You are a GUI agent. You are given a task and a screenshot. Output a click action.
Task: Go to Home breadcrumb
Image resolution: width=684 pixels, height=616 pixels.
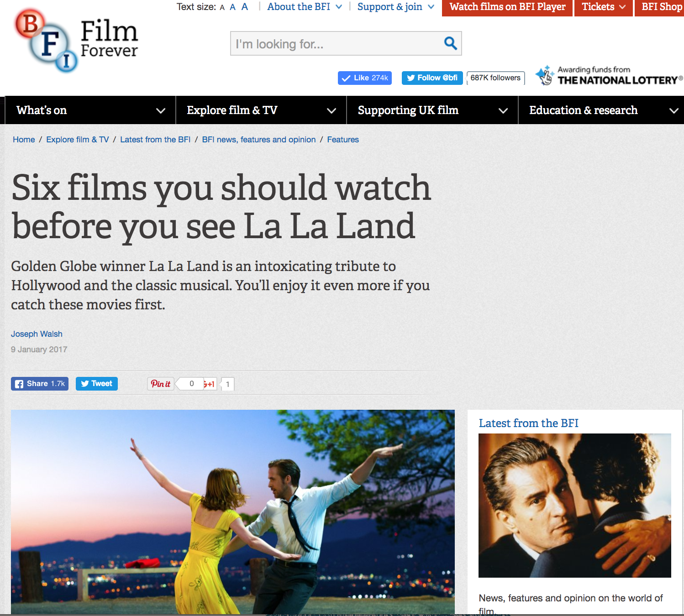coord(24,140)
